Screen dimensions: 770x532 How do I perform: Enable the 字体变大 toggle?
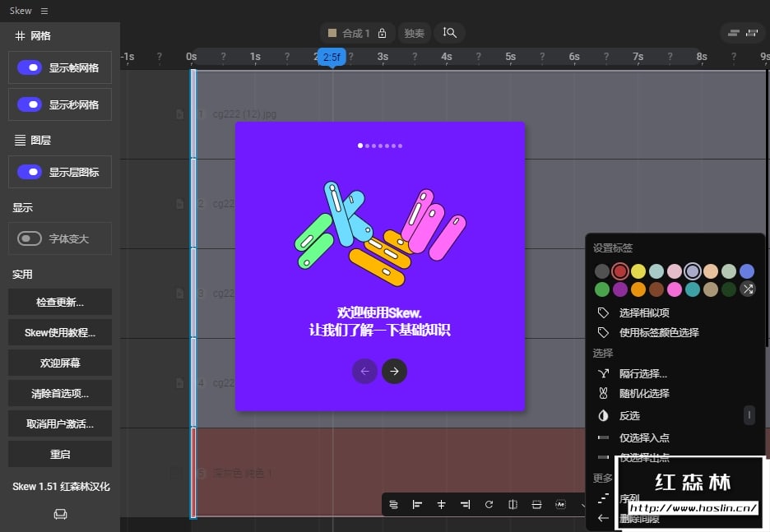pyautogui.click(x=30, y=238)
